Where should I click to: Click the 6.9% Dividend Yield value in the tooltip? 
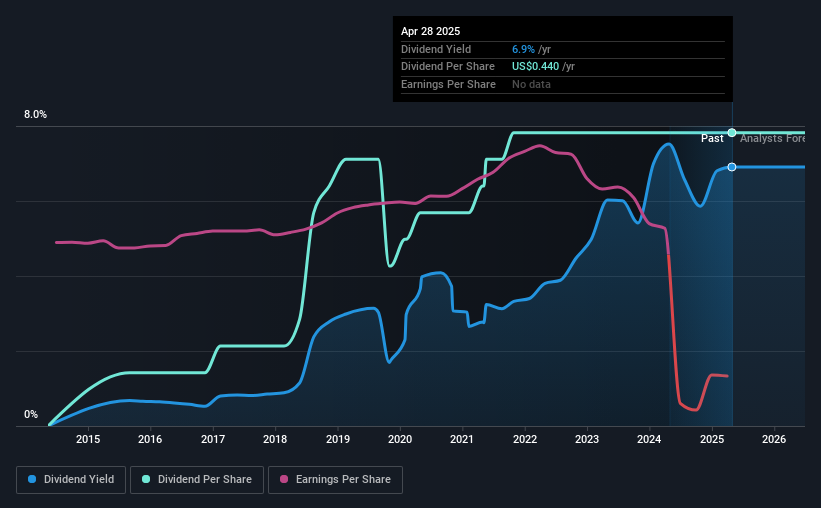coord(523,49)
